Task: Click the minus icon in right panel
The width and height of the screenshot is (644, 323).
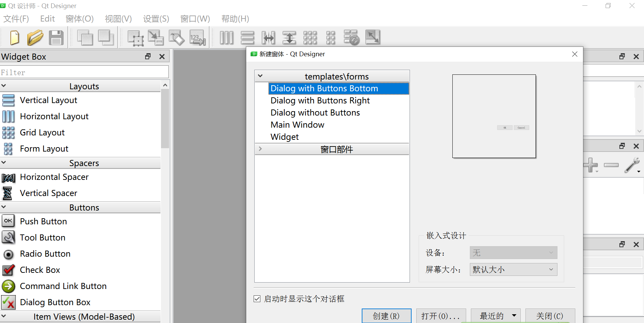Action: tap(611, 165)
